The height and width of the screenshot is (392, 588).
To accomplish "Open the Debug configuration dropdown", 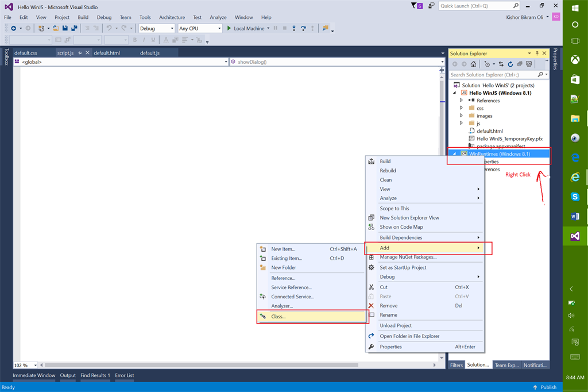I will [156, 28].
